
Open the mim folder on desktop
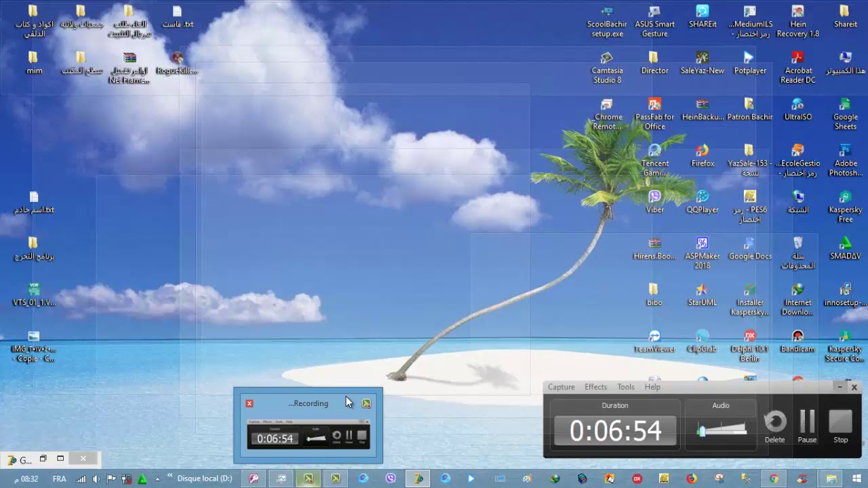tap(34, 62)
